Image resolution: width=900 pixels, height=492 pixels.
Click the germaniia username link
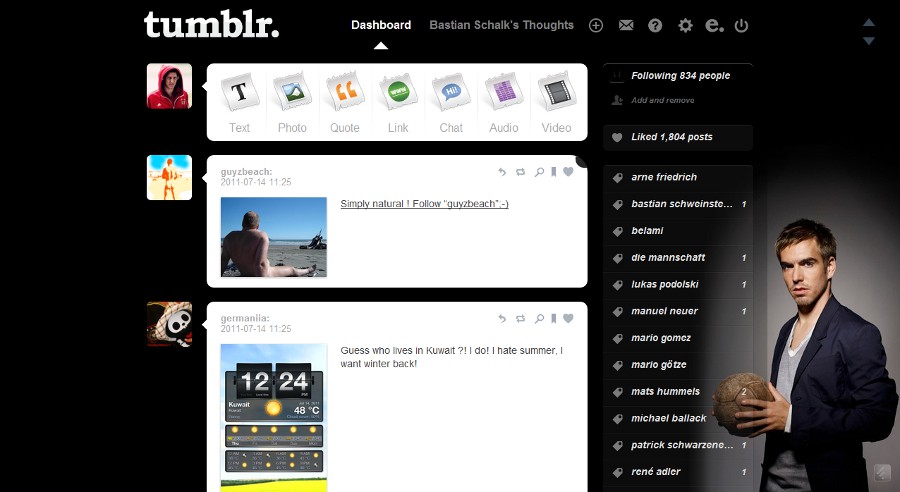coord(245,318)
